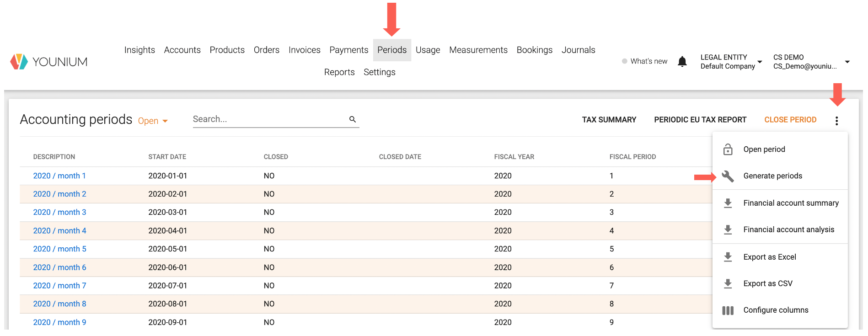Click the start date 2020-08-01 cell
The image size is (868, 336).
coord(167,304)
